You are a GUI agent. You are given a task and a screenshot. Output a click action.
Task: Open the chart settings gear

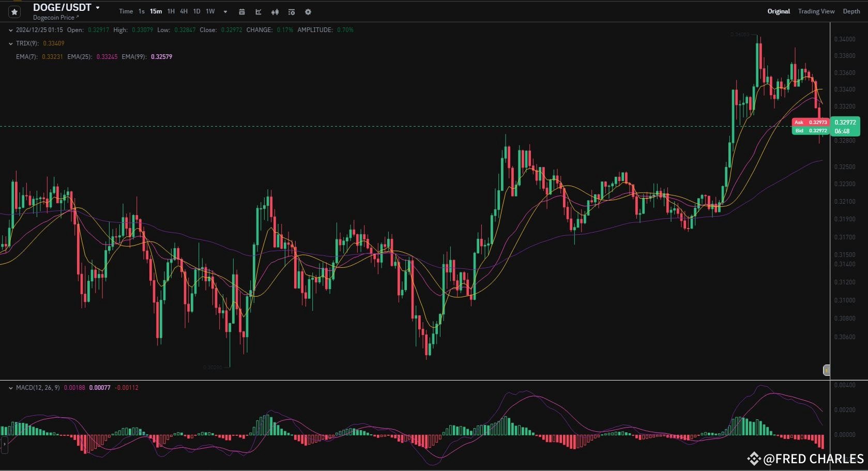(308, 11)
